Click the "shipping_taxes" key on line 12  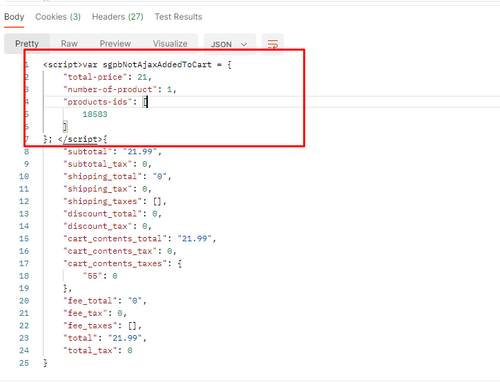(103, 201)
